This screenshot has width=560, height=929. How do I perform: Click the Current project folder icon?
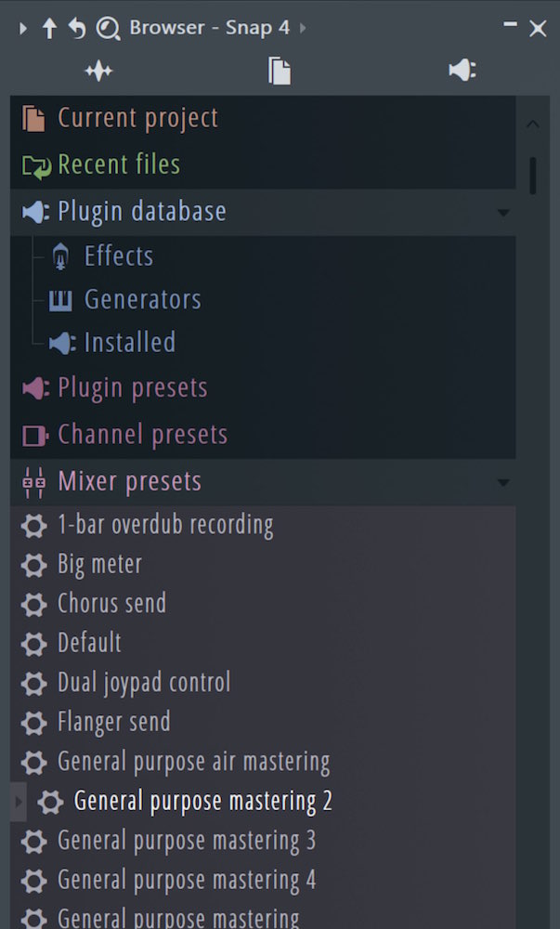pos(33,118)
